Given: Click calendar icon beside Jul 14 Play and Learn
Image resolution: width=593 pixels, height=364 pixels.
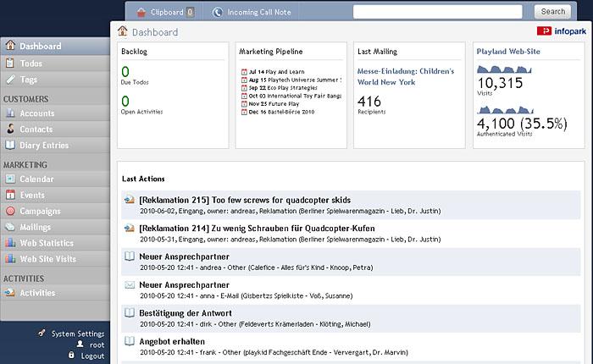Looking at the screenshot, I should pyautogui.click(x=244, y=72).
